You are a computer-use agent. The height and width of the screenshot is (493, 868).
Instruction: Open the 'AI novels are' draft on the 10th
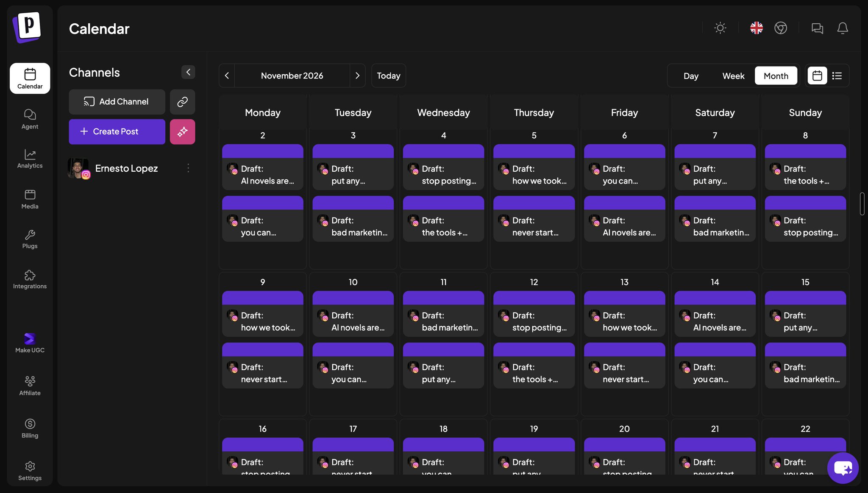(x=353, y=314)
